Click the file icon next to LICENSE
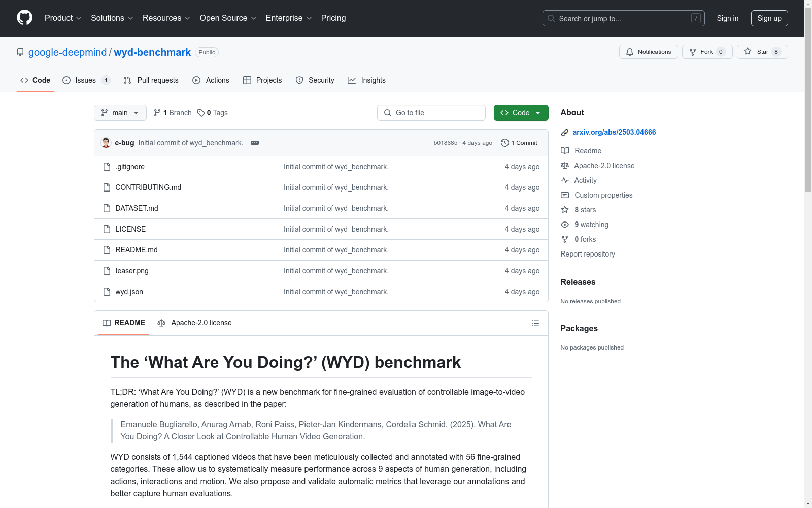Viewport: 812px width, 508px height. (107, 229)
